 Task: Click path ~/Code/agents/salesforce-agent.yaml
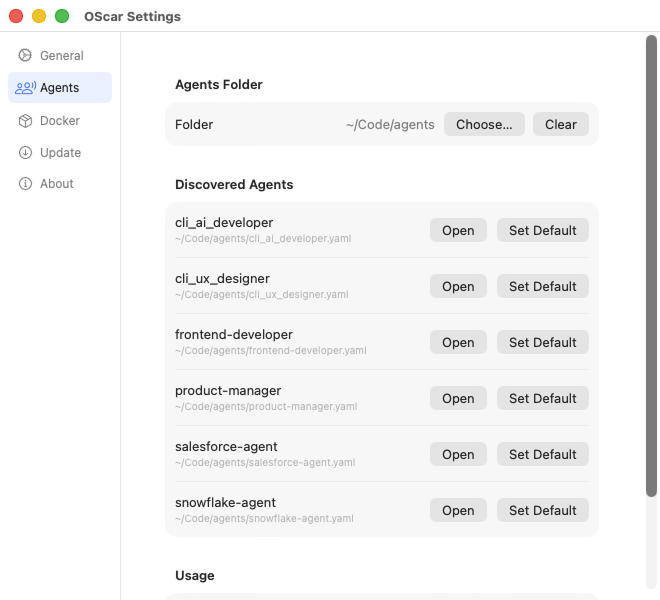(265, 462)
